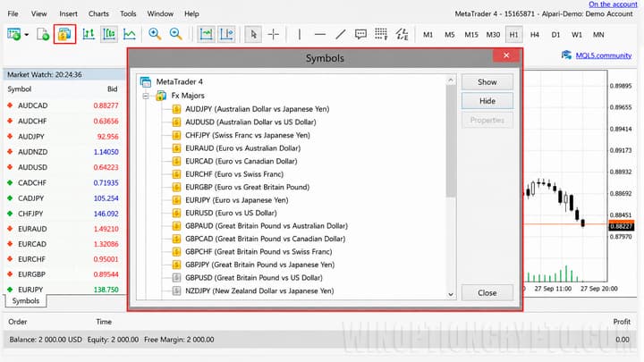Select the Crosshair tool
This screenshot has width=644, height=362.
click(274, 35)
